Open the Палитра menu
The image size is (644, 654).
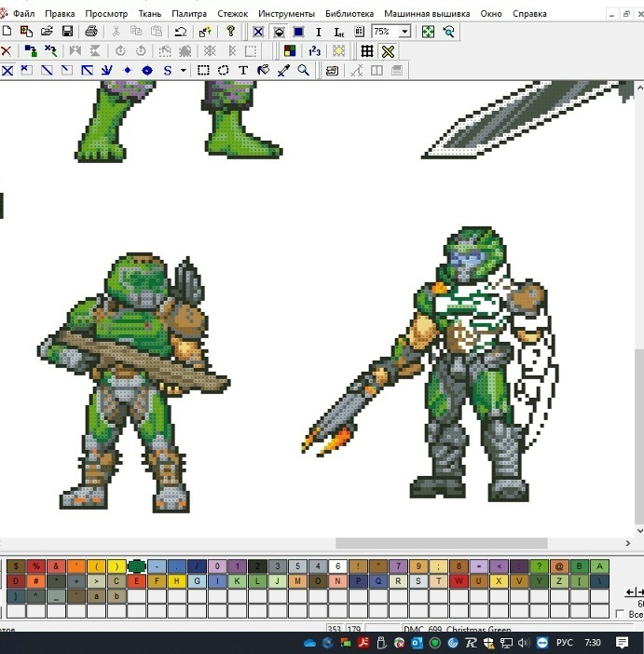189,14
